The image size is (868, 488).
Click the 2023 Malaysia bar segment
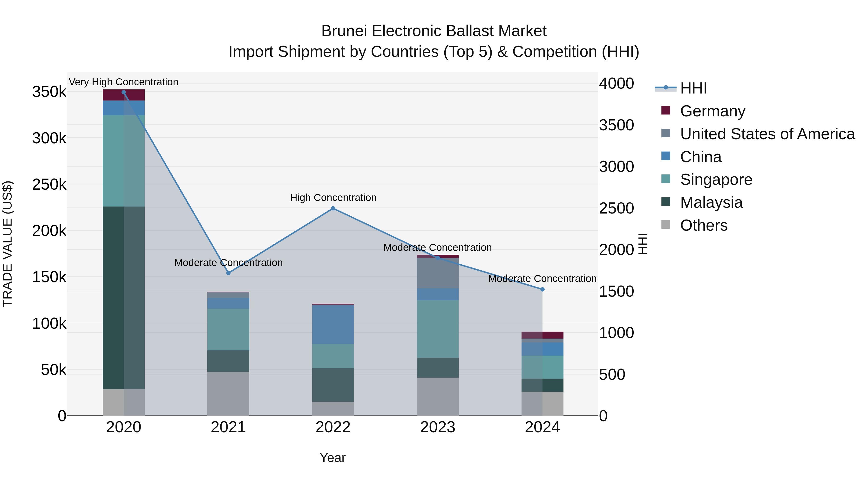438,368
